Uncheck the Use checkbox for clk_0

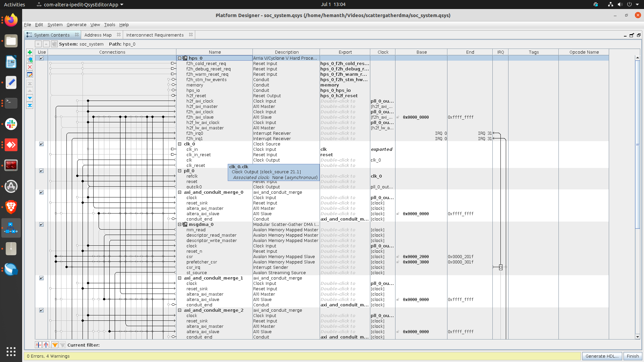click(42, 144)
